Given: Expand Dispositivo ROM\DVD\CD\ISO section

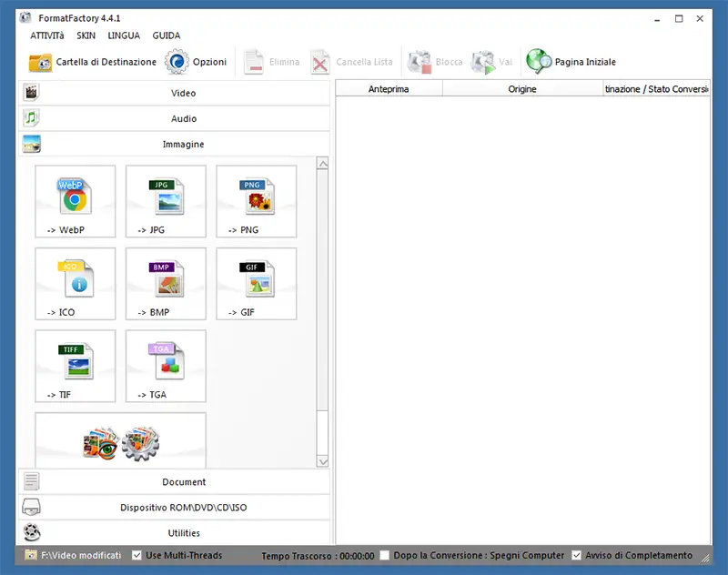Looking at the screenshot, I should coord(175,508).
